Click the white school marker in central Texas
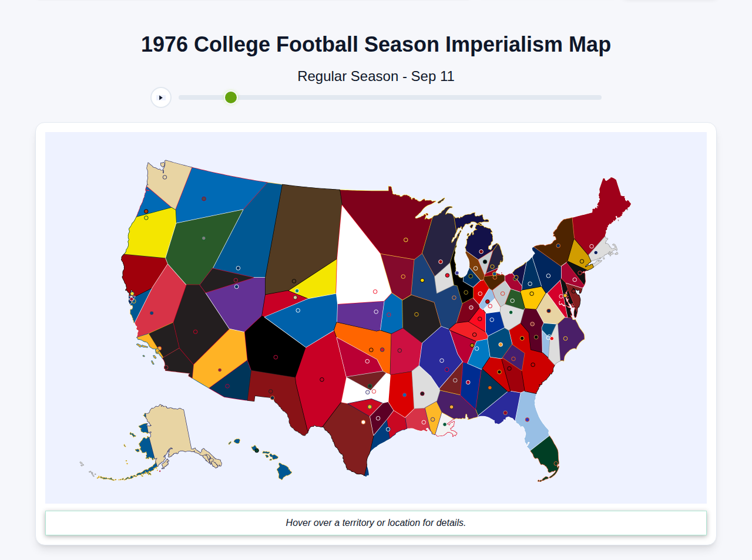The height and width of the screenshot is (560, 752). point(363,422)
